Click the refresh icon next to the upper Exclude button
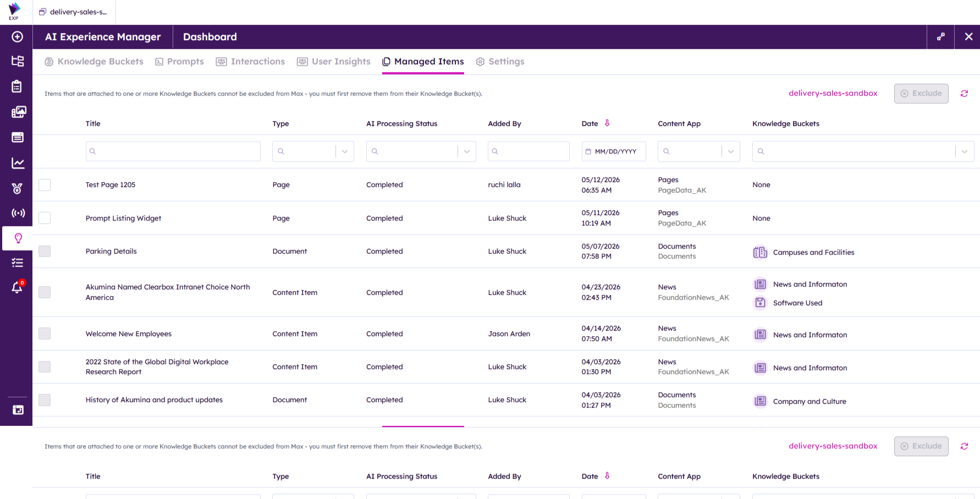980x499 pixels. [x=964, y=94]
